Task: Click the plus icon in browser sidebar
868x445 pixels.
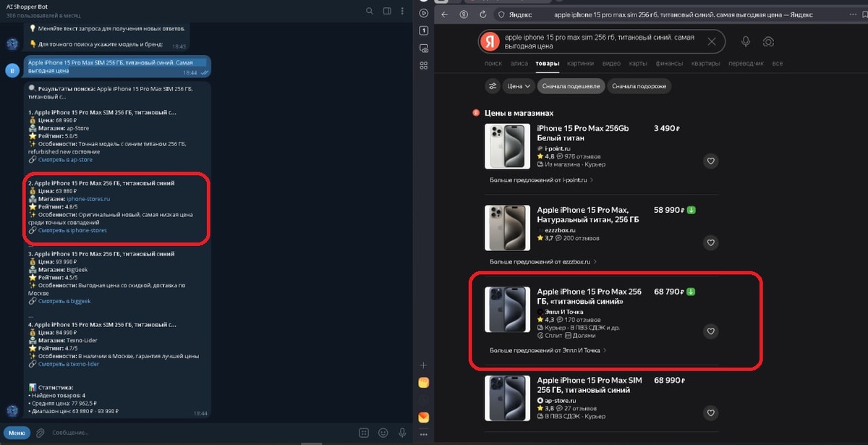Action: coord(424,365)
